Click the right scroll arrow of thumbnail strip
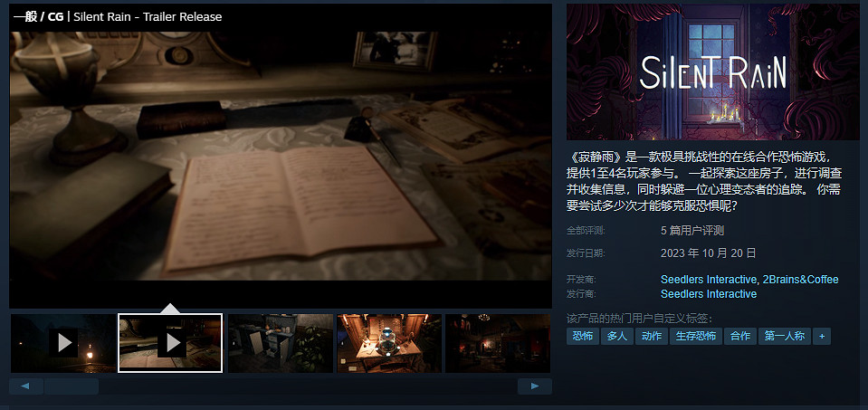The height and width of the screenshot is (410, 868). (x=535, y=386)
